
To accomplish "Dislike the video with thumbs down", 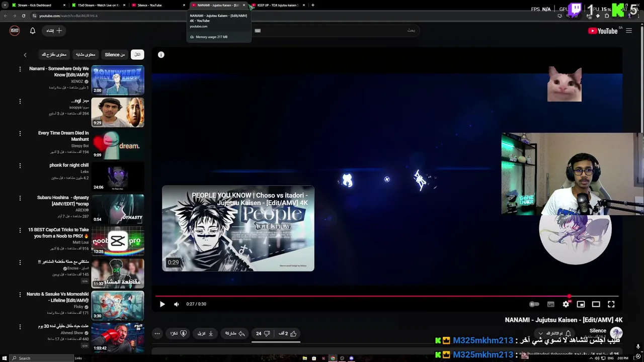I will (x=263, y=333).
